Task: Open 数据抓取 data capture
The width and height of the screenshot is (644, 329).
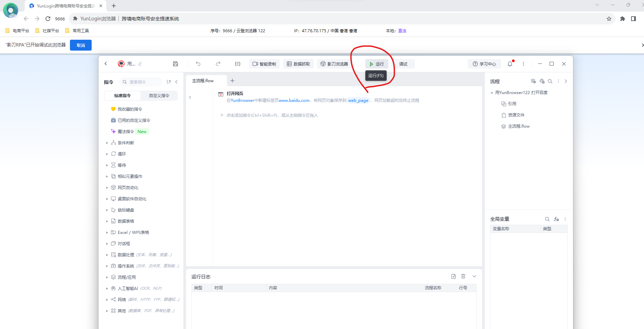Action: tap(298, 64)
